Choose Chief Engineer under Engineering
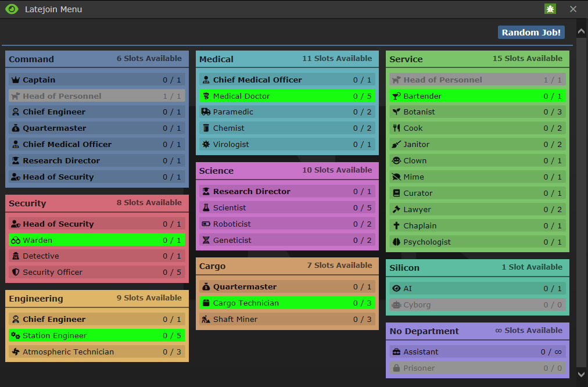The width and height of the screenshot is (588, 387). pyautogui.click(x=97, y=320)
